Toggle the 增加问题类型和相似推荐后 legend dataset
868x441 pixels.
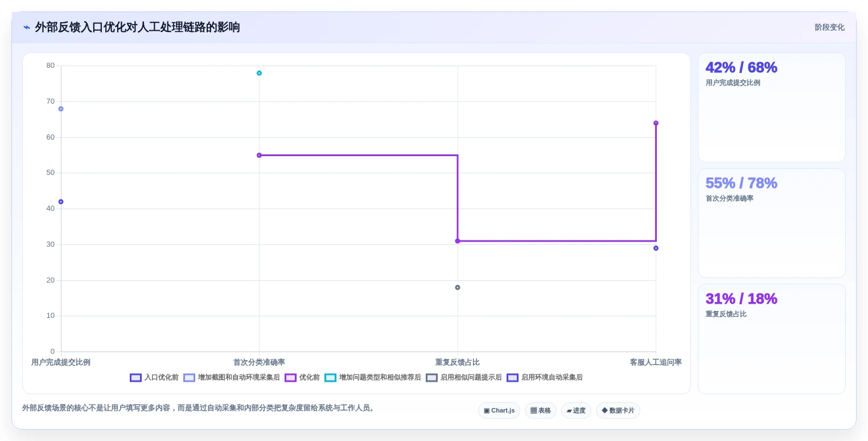(x=373, y=378)
